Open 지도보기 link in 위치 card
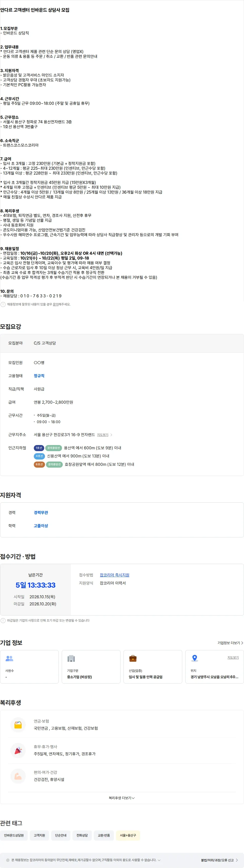The width and height of the screenshot is (244, 868). [233, 657]
